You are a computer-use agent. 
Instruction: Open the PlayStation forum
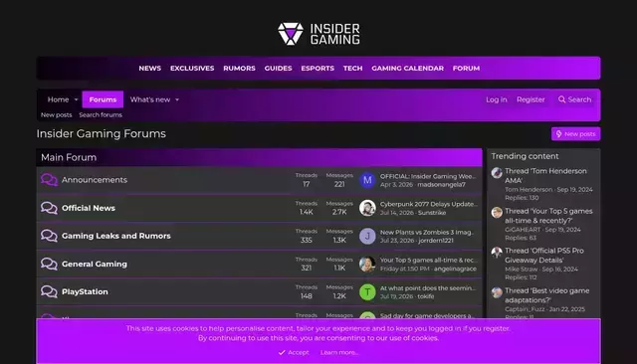coord(85,291)
